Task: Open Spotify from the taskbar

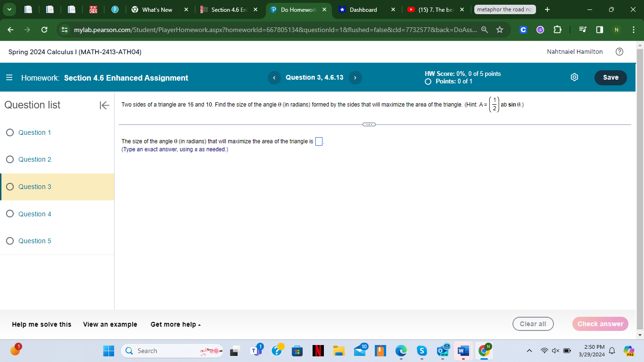Action: click(x=422, y=351)
